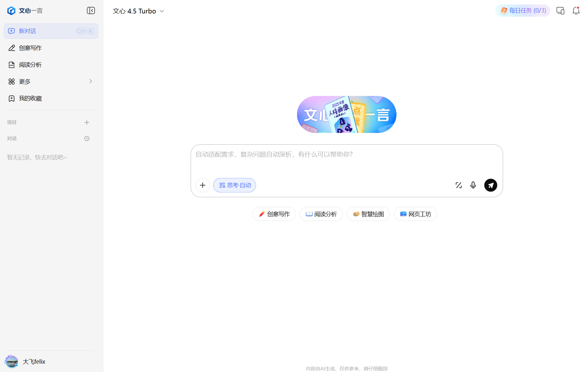Open the 文心 4.5 Turbo model dropdown
The image size is (588, 372).
coord(138,11)
